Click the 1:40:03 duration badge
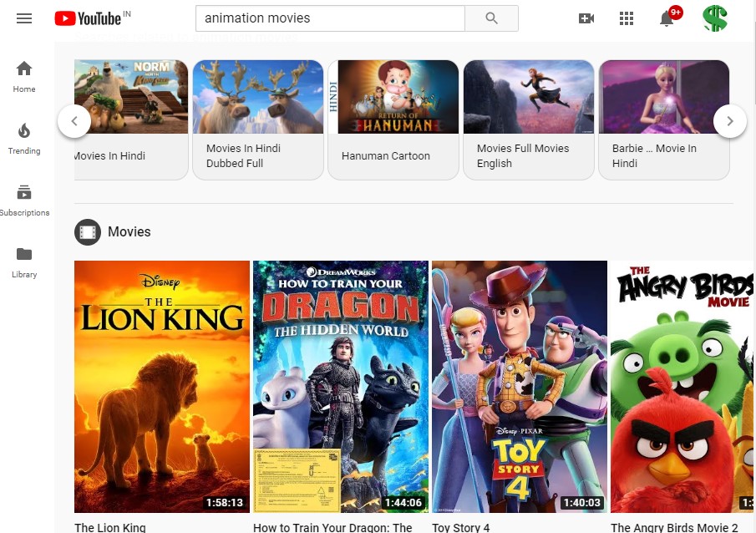The width and height of the screenshot is (756, 533). click(582, 503)
